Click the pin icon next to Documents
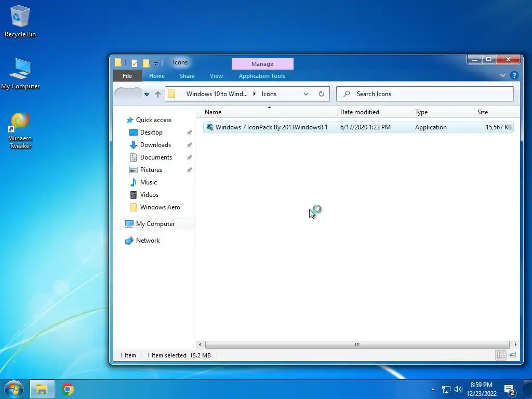This screenshot has height=399, width=532. click(189, 157)
